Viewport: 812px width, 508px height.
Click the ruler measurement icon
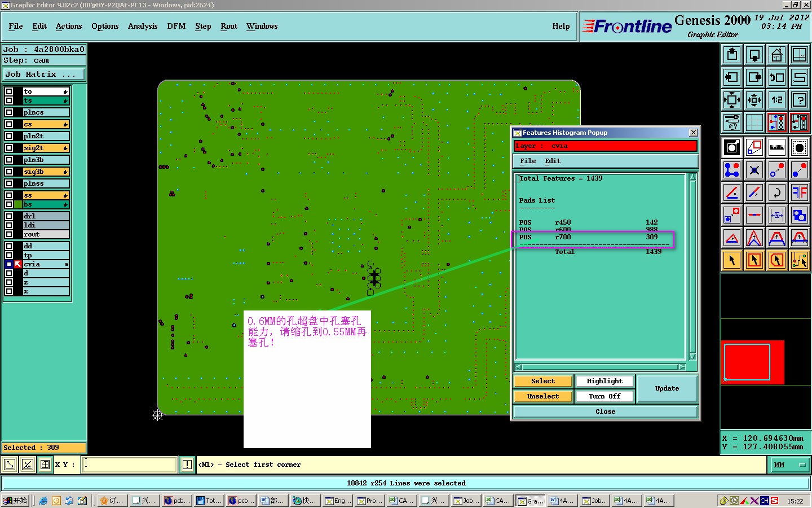click(x=776, y=147)
